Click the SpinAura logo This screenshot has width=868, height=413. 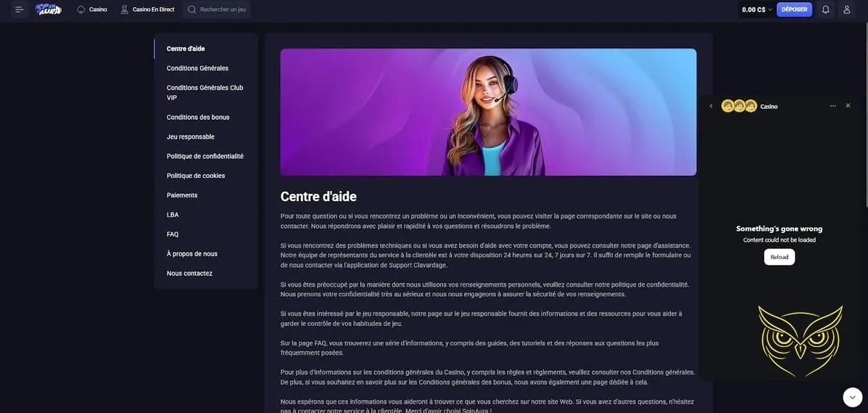pos(49,9)
